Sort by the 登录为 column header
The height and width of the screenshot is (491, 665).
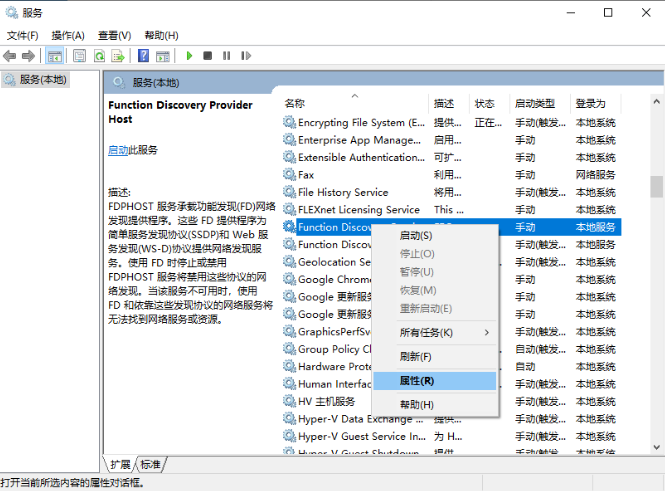[x=595, y=103]
